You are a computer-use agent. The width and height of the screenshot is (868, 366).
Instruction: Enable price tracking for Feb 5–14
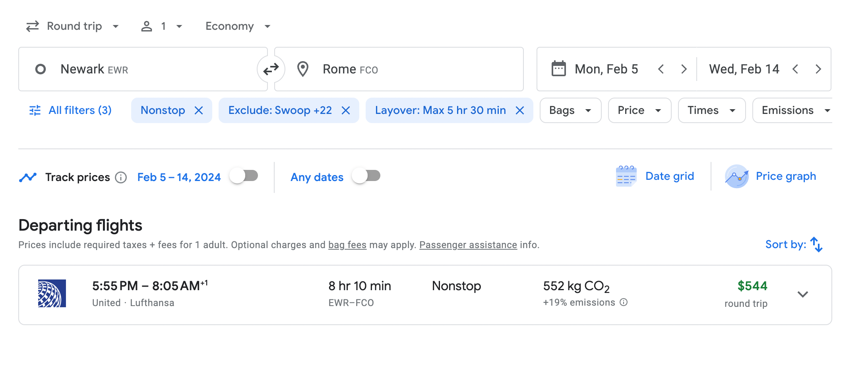[244, 176]
